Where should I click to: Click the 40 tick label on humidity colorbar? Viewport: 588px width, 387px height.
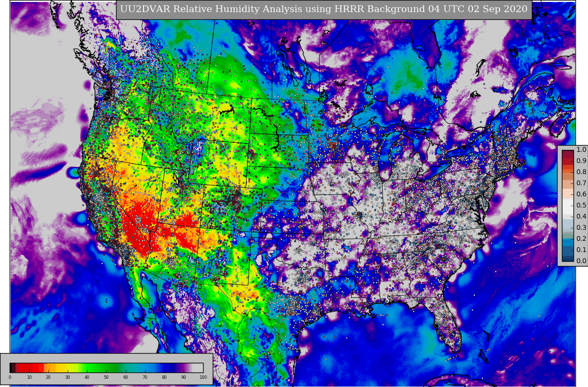pyautogui.click(x=87, y=377)
